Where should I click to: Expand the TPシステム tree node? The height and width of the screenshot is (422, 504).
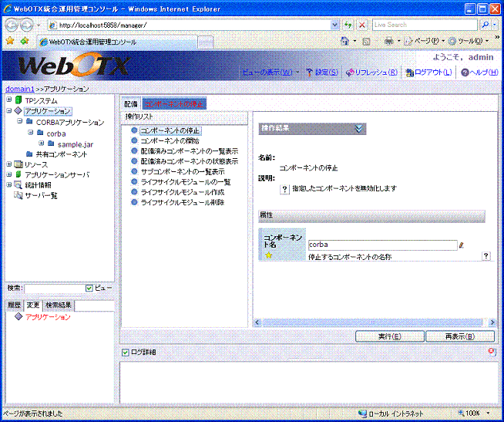point(8,100)
